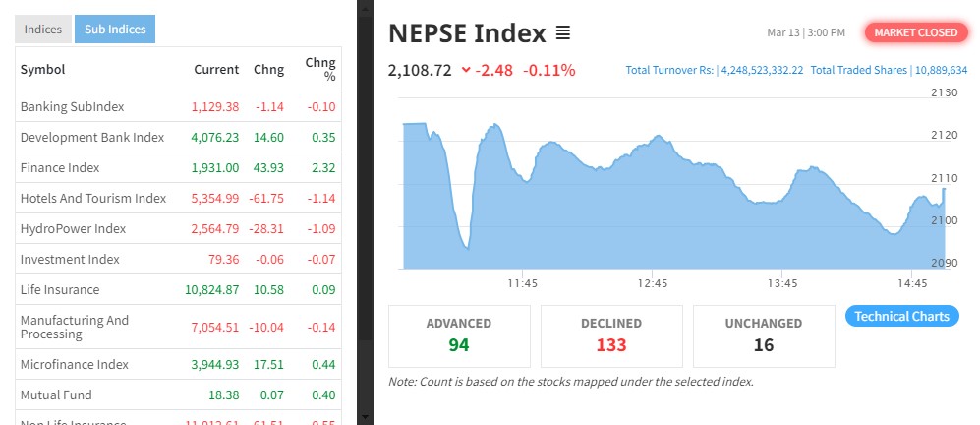Sort by the Current column header
The height and width of the screenshot is (425, 980).
(216, 69)
